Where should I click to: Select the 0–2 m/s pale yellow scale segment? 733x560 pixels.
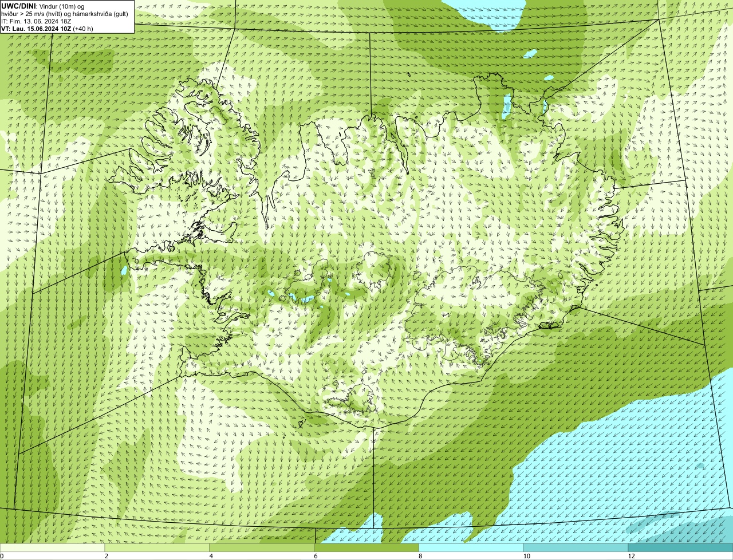pyautogui.click(x=53, y=548)
